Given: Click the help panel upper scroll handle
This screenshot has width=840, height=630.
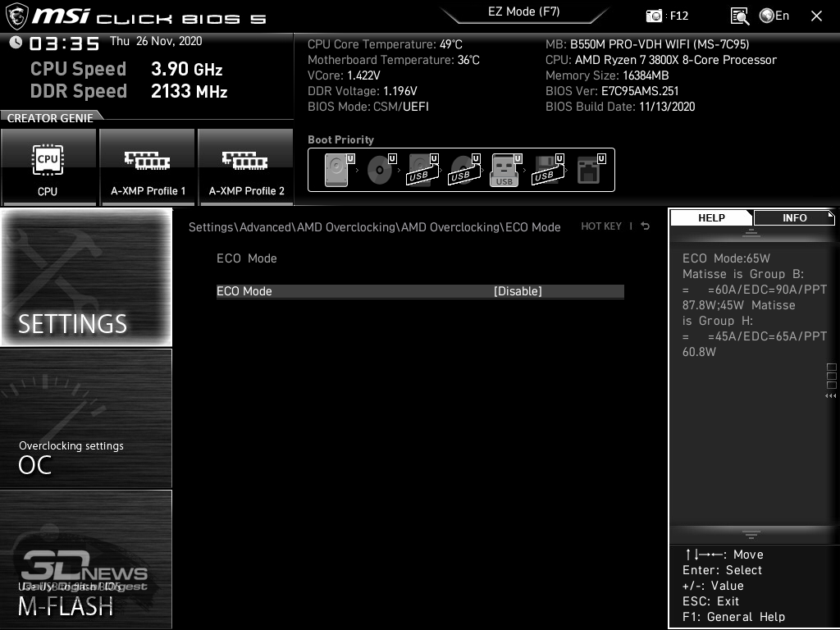Looking at the screenshot, I should (x=751, y=232).
